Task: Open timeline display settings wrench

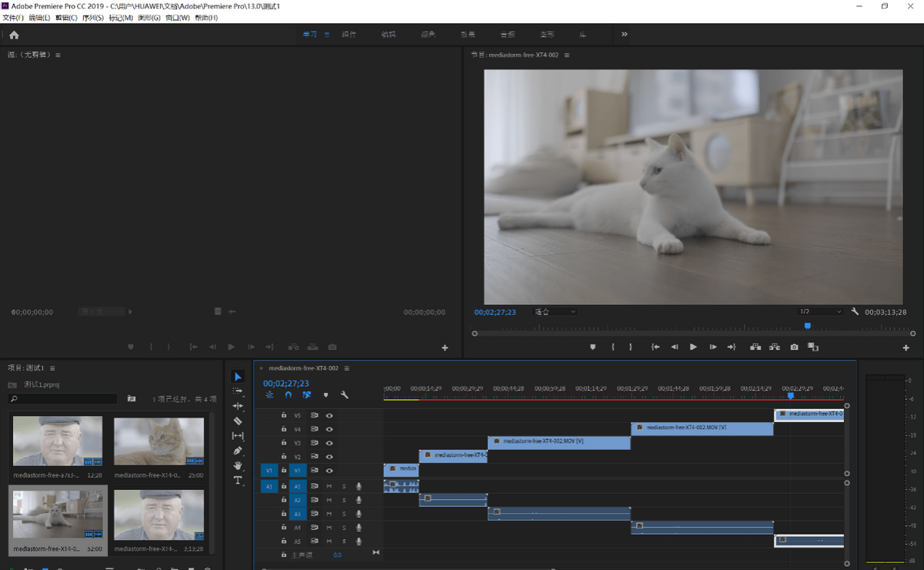Action: point(344,395)
